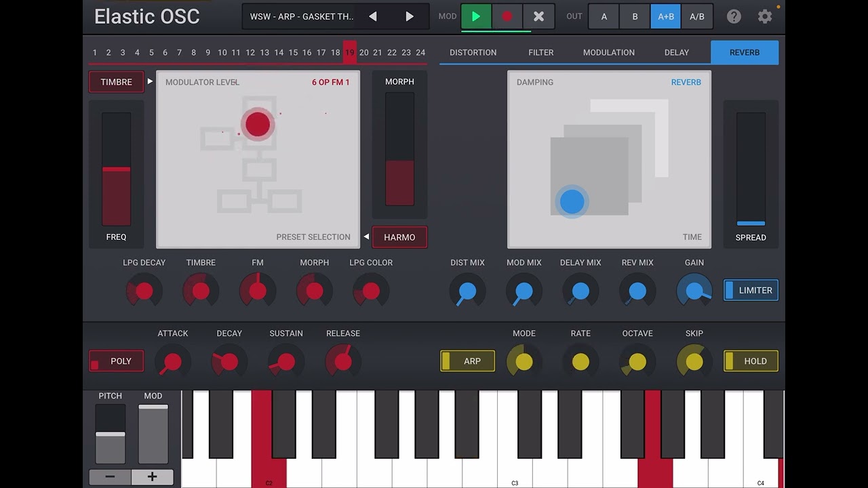
Task: Click the arrow next to the TIMBRE button
Action: pyautogui.click(x=150, y=81)
